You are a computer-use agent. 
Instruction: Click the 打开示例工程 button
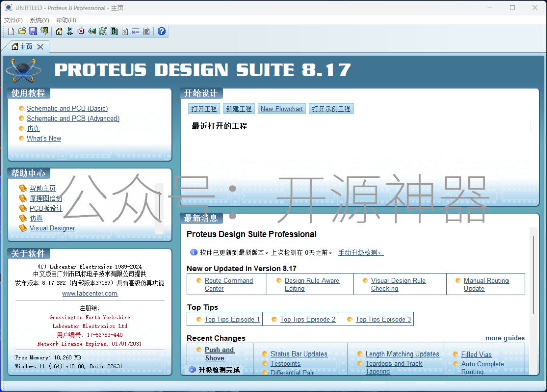(331, 109)
